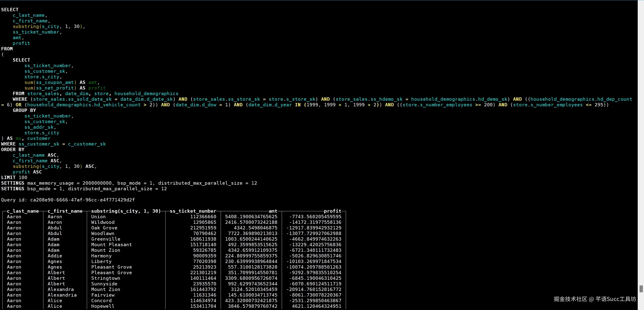The width and height of the screenshot is (644, 310).
Task: Click the LIMIT 100 line
Action: coord(14,177)
